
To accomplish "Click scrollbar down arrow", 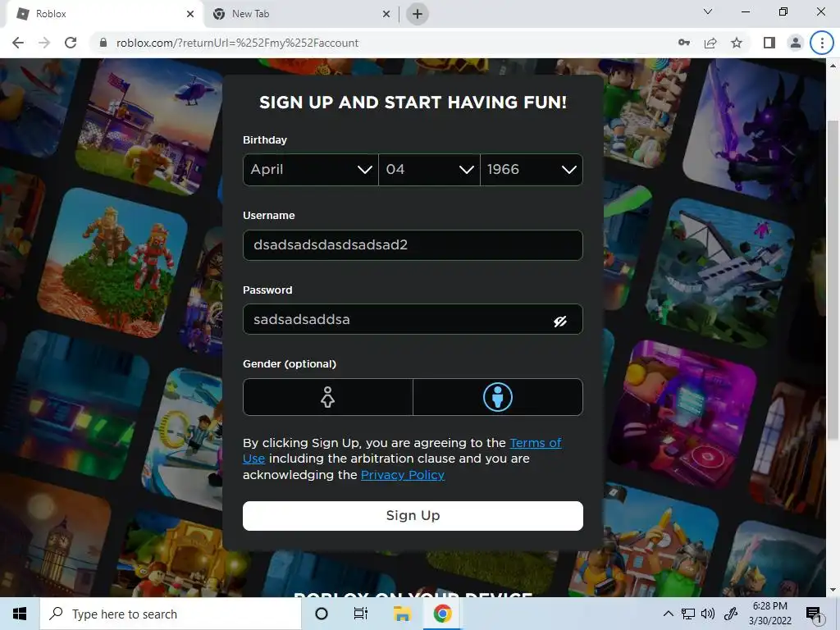I will [833, 591].
